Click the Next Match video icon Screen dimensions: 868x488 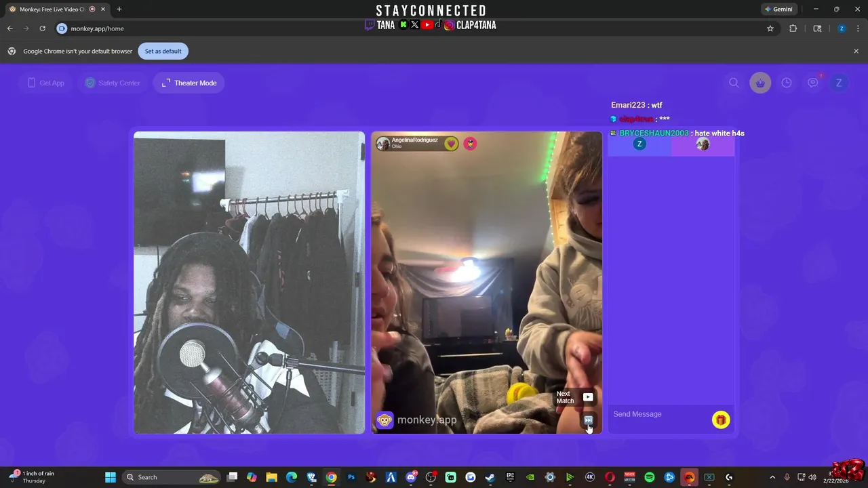coord(588,397)
